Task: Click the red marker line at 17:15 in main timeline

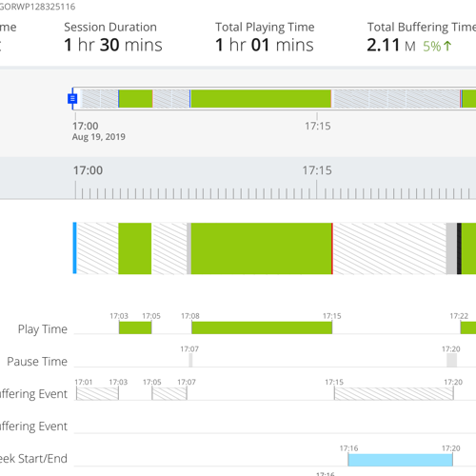Action: coord(332,248)
